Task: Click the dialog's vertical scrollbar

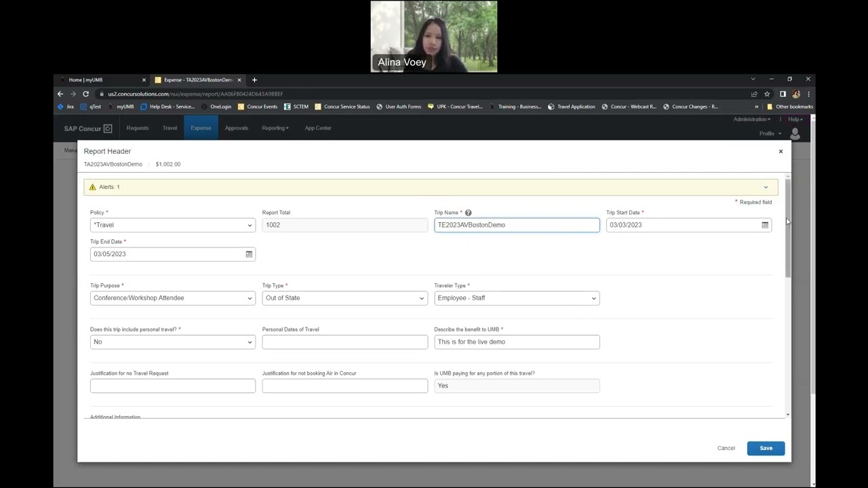Action: [x=787, y=228]
